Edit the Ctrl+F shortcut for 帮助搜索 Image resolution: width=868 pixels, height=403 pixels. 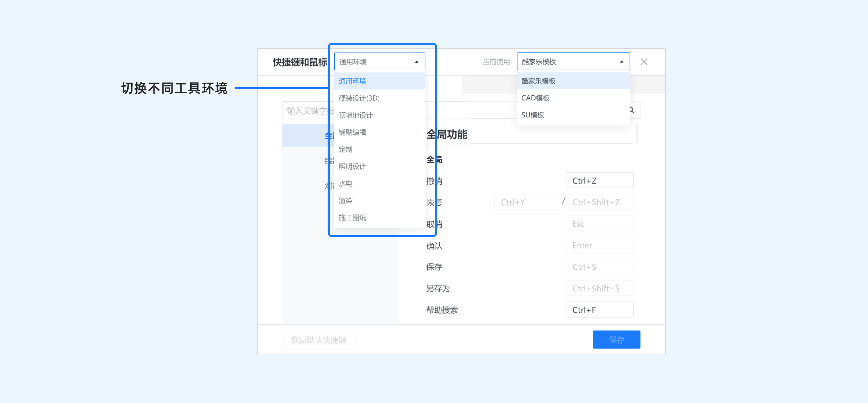point(599,310)
